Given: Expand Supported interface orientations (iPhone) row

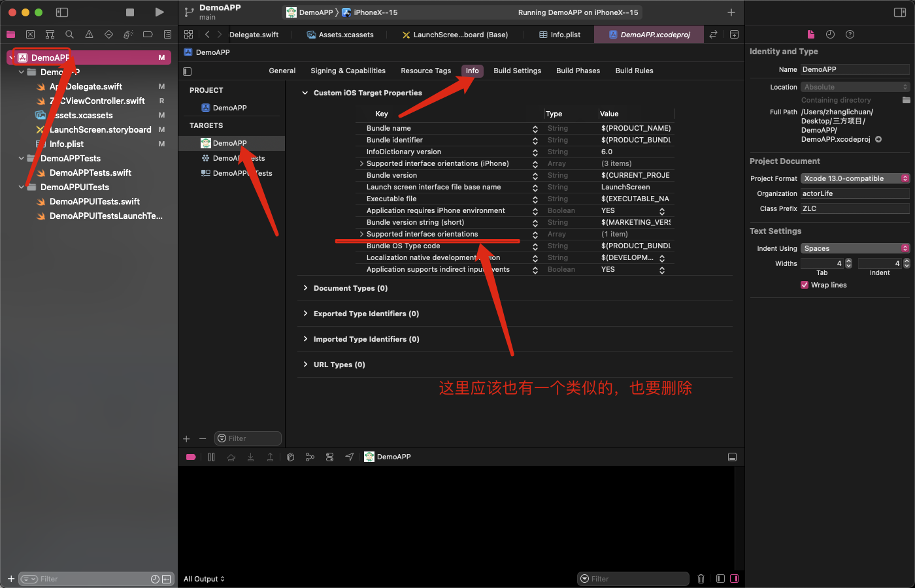Looking at the screenshot, I should tap(361, 163).
